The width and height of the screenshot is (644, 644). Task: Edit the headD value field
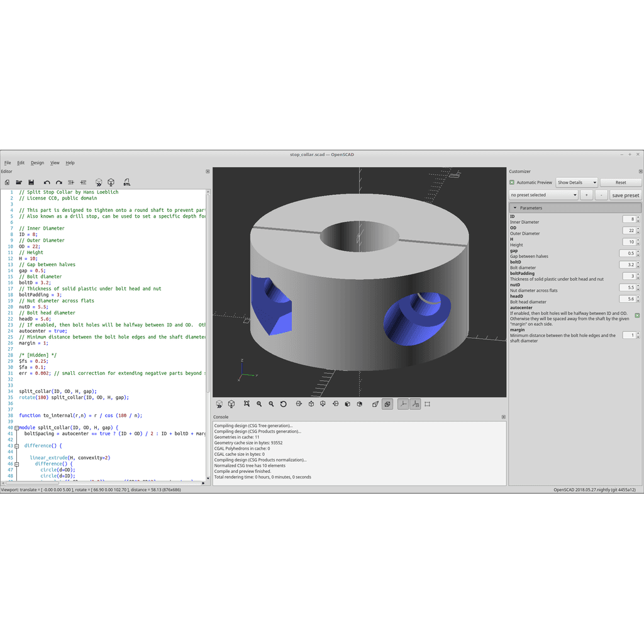pyautogui.click(x=629, y=299)
